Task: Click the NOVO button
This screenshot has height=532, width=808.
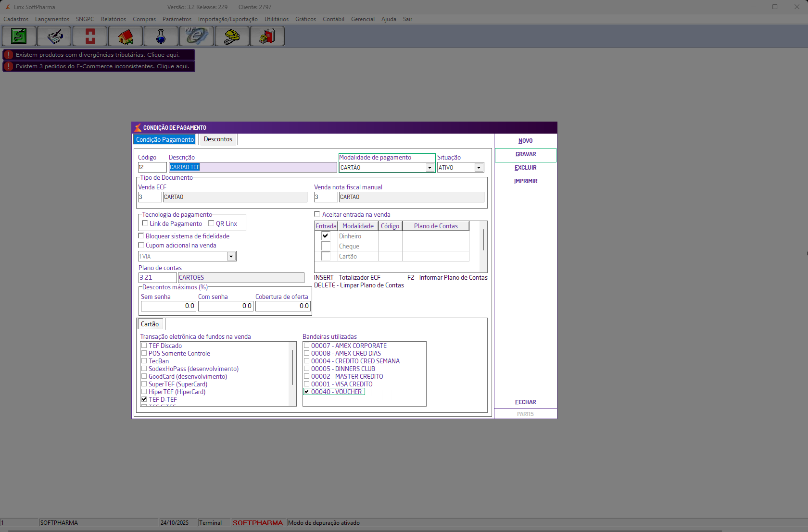Action: click(526, 141)
